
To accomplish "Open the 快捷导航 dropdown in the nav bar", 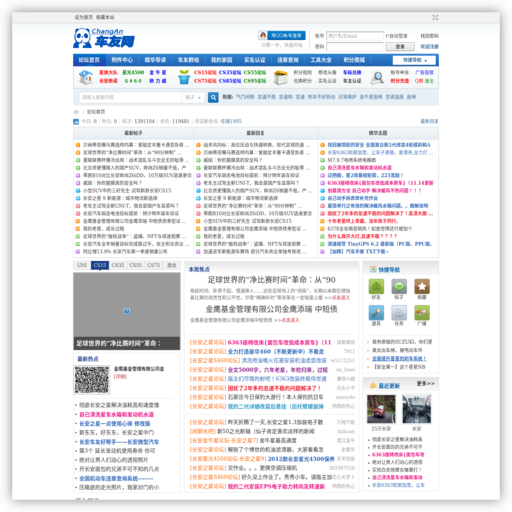I will pos(414,60).
